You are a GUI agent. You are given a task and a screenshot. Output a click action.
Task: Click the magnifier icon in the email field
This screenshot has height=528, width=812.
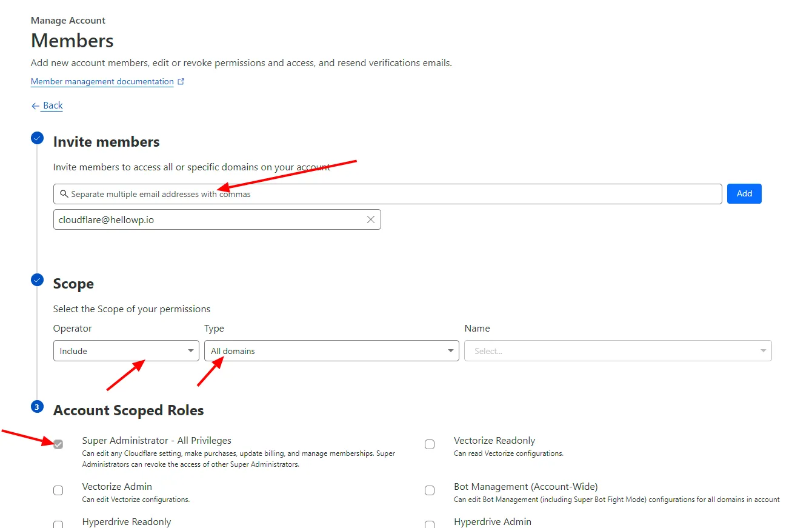64,194
